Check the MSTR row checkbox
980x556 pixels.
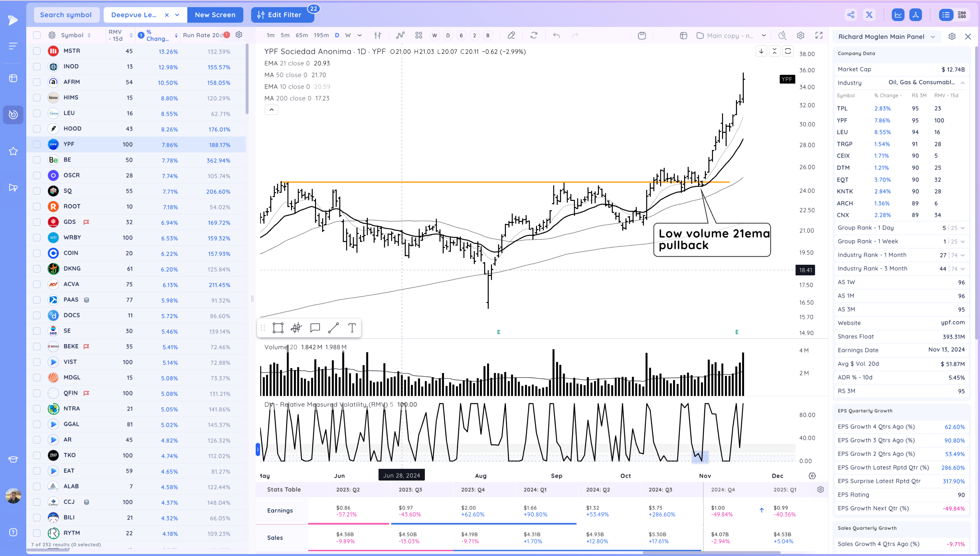coord(37,51)
